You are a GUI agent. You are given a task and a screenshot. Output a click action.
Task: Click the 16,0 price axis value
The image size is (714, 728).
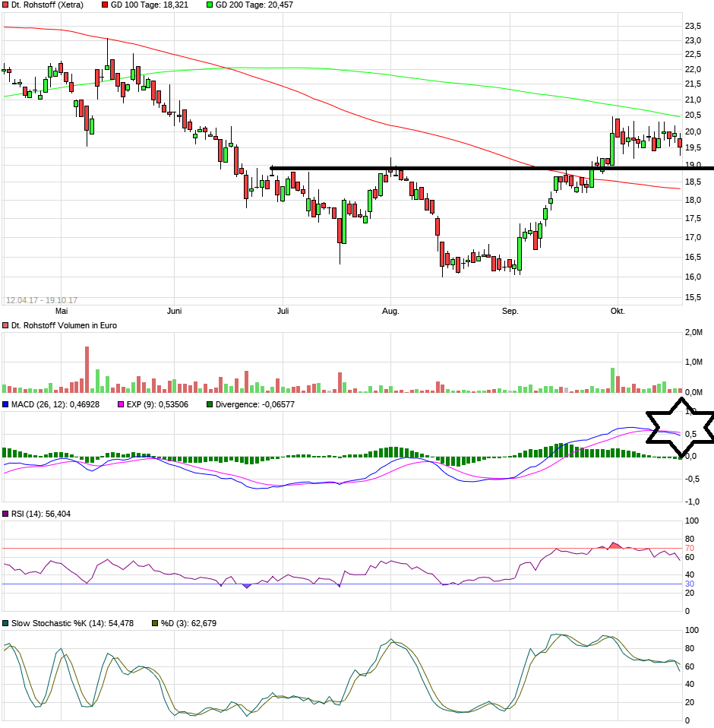pyautogui.click(x=693, y=277)
